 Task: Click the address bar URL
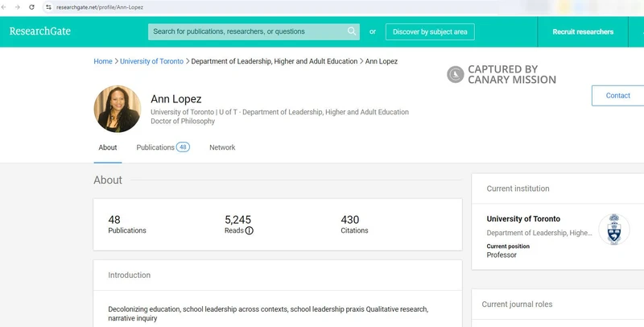pyautogui.click(x=100, y=7)
